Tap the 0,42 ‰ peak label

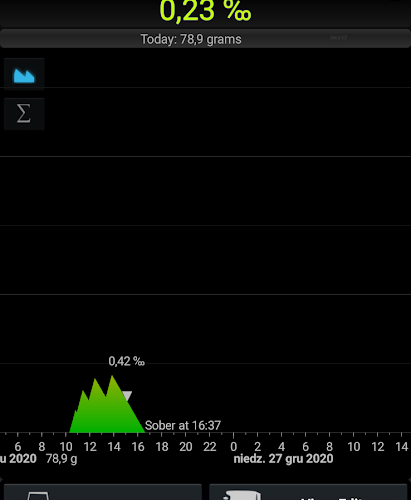click(126, 361)
